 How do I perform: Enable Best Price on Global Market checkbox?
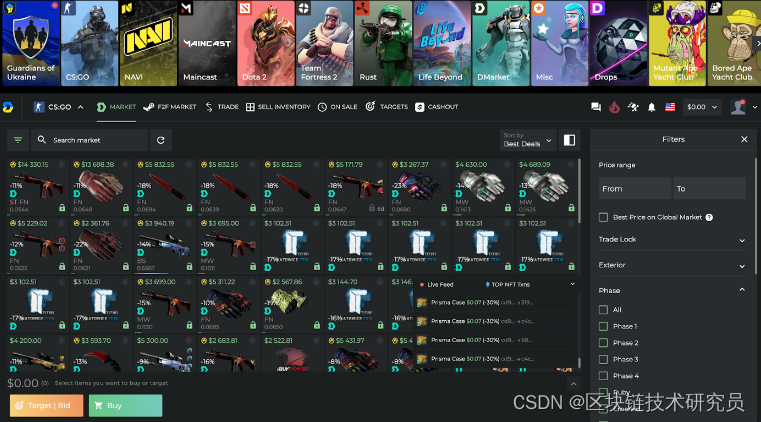point(603,217)
